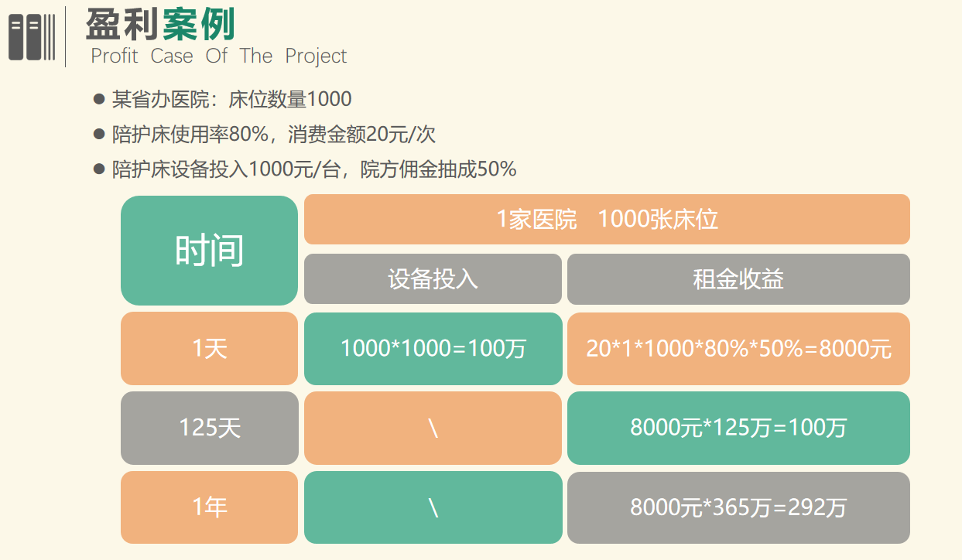Select the gray 125天 row label
962x560 pixels.
(209, 428)
